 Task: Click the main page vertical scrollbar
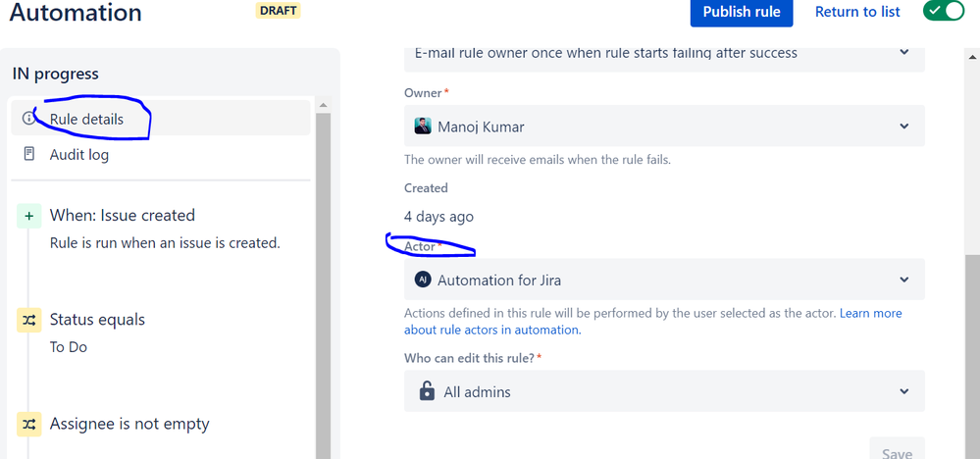pyautogui.click(x=972, y=357)
